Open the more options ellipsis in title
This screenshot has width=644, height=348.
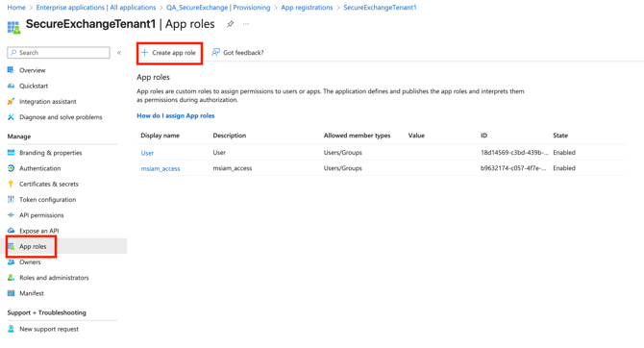coord(246,24)
